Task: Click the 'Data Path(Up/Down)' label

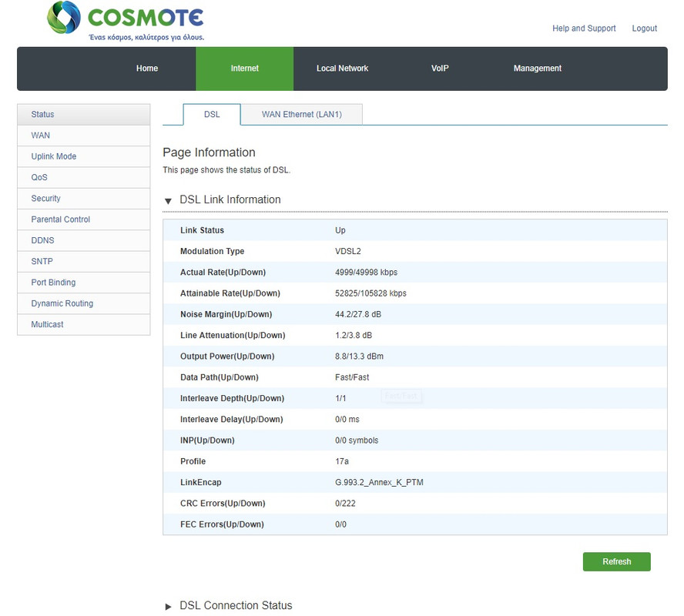Action: click(x=219, y=377)
